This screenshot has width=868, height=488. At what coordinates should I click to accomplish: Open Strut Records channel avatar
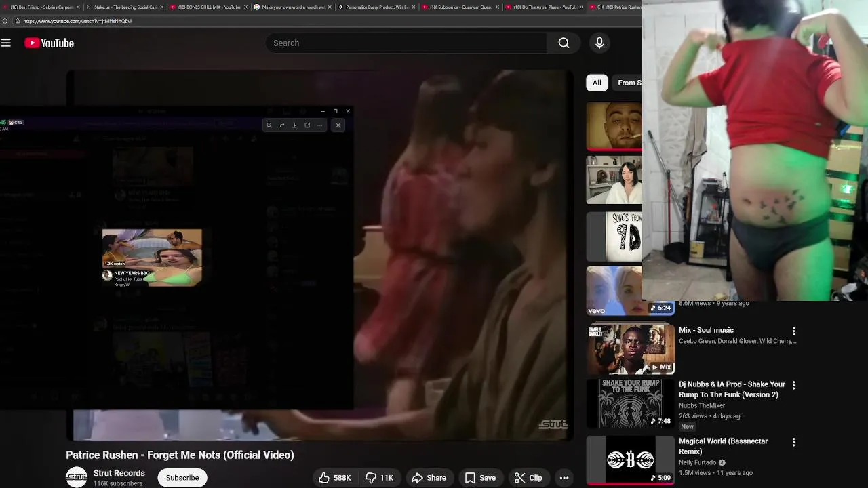click(77, 477)
